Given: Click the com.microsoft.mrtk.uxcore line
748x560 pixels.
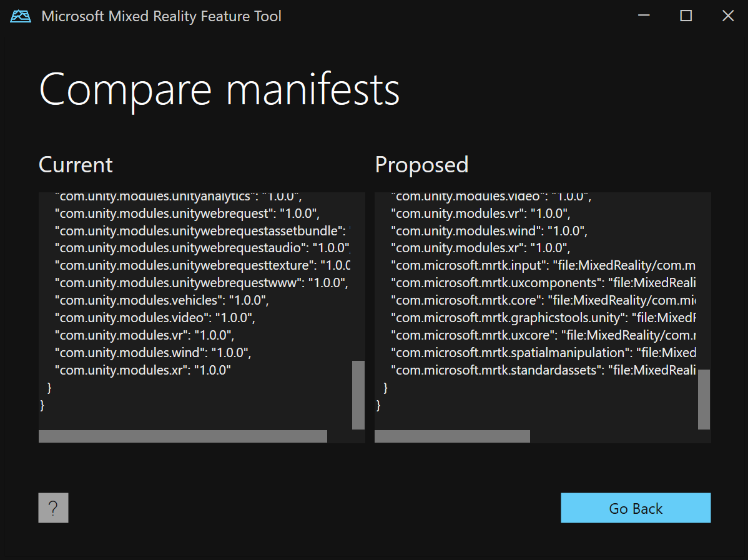Looking at the screenshot, I should coord(543,335).
